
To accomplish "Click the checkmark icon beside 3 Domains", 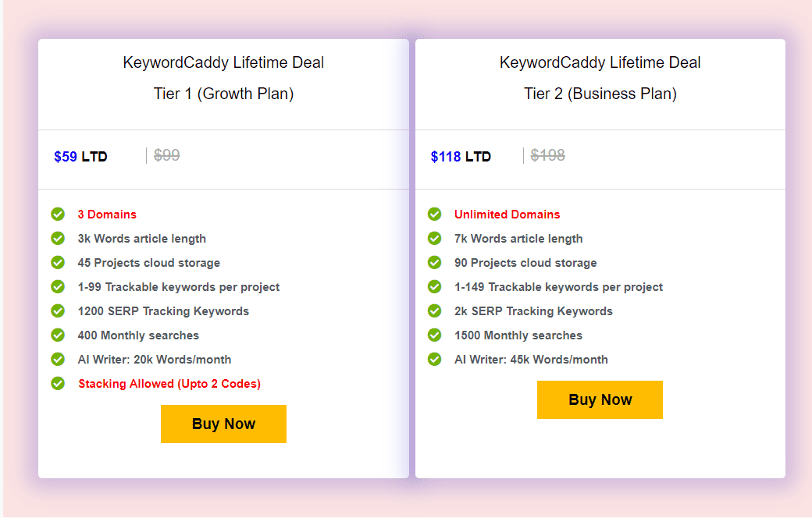I will click(x=57, y=214).
